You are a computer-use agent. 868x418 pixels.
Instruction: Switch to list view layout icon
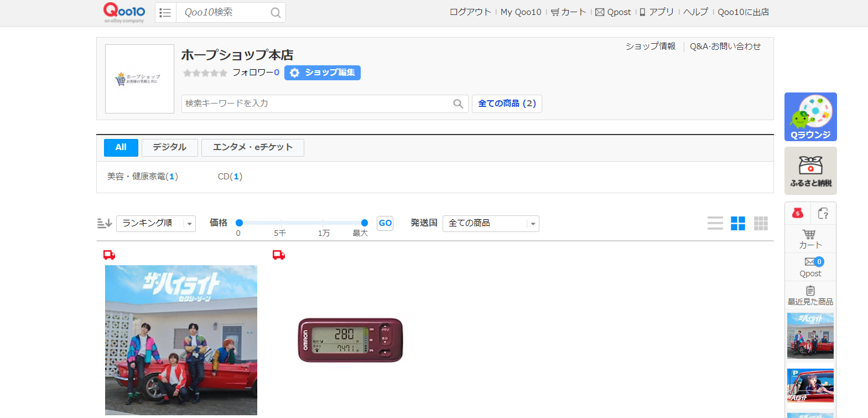pyautogui.click(x=715, y=223)
